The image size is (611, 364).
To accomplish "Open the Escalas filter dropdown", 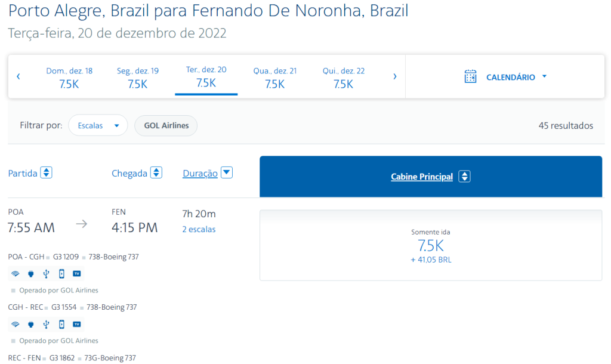I will point(98,125).
